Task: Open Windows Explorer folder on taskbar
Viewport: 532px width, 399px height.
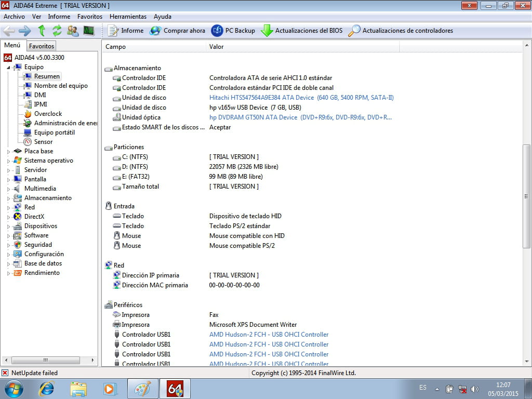Action: click(78, 389)
